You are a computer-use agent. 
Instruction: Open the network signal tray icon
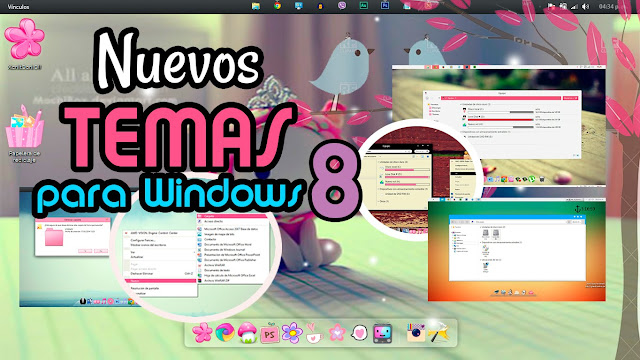pyautogui.click(x=574, y=6)
